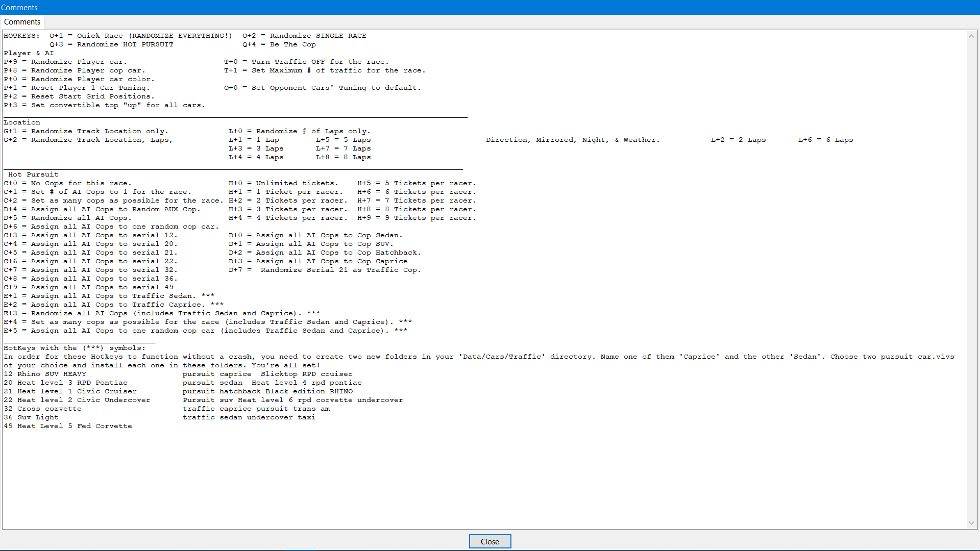Click 'D+7 = Randomize Serial 21' line
Viewport: 980px width, 551px height.
[x=325, y=270]
